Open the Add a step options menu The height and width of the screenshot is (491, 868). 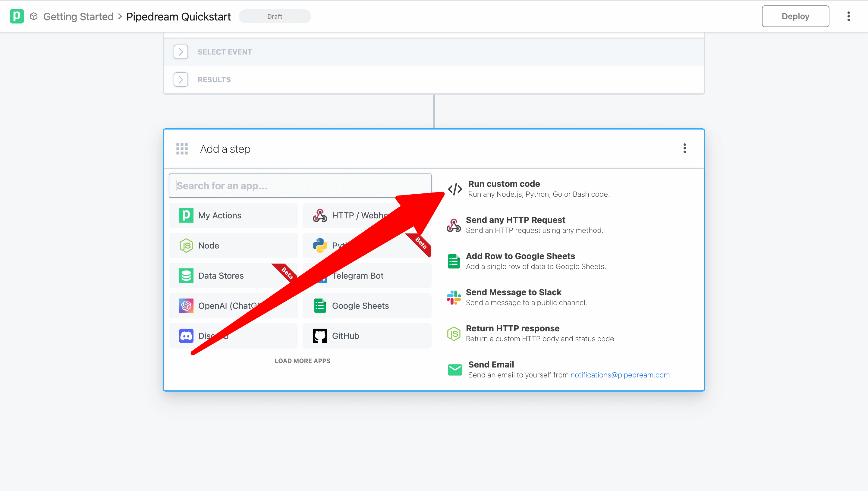pyautogui.click(x=684, y=149)
